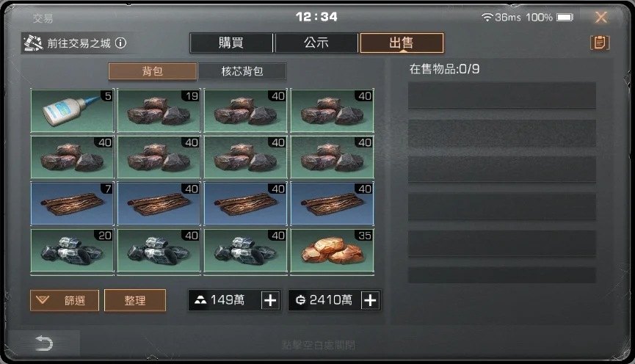Open 前往交易之城 trade city link

click(x=79, y=43)
